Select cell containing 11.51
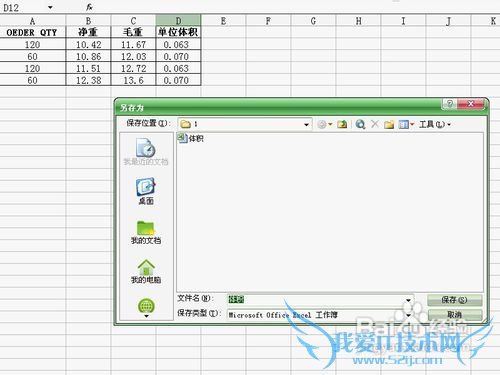The width and height of the screenshot is (500, 375). (x=88, y=68)
